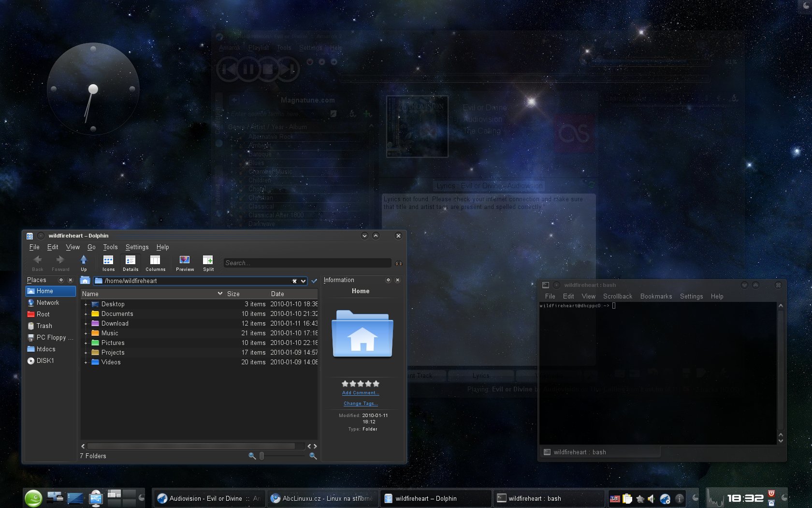Sort files by the Date column header

(x=293, y=294)
